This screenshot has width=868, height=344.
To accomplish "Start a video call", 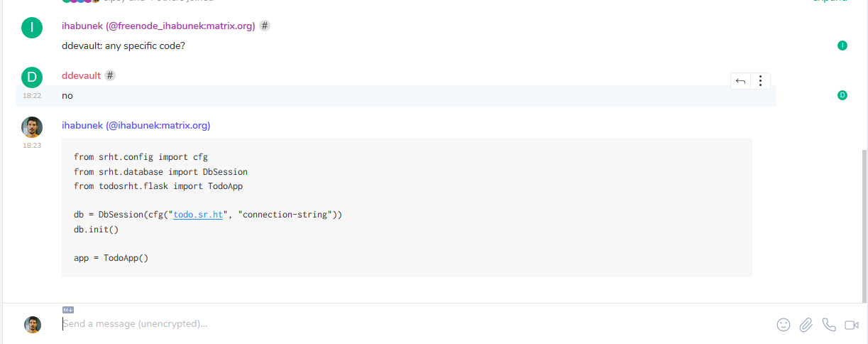I will click(x=852, y=325).
